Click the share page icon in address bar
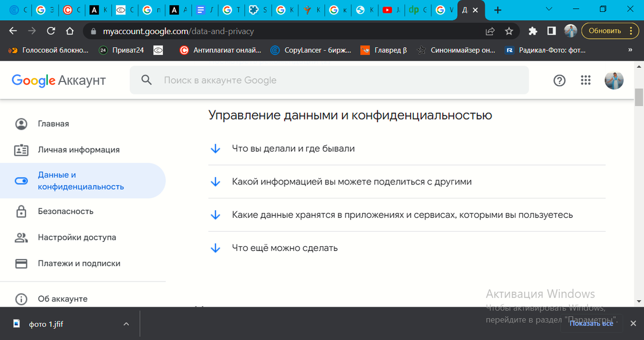The image size is (644, 340). (x=490, y=31)
